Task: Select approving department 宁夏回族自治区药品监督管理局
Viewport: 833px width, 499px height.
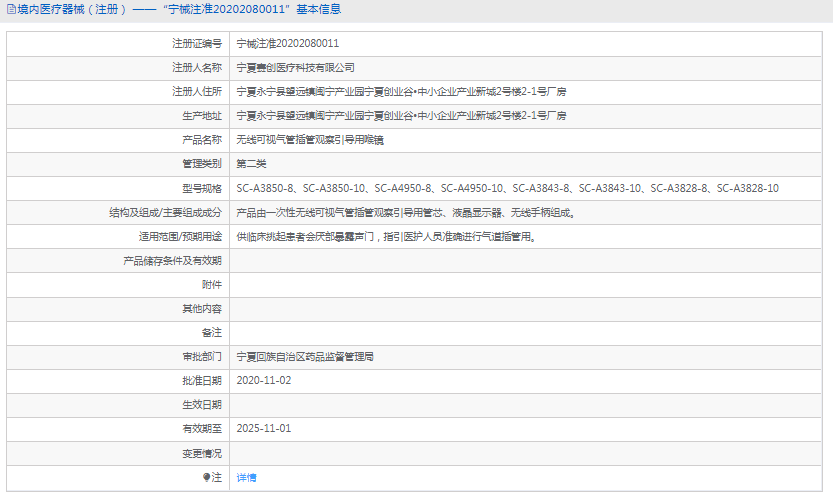Action: coord(305,357)
